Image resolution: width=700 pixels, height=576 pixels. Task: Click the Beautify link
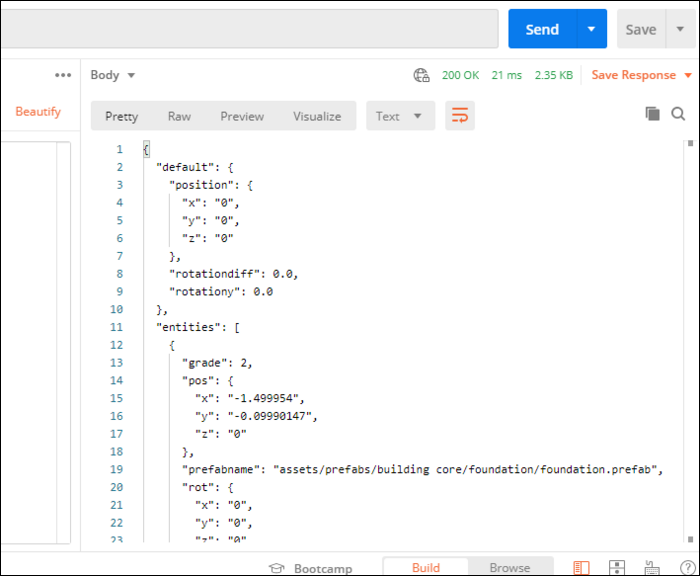click(38, 111)
